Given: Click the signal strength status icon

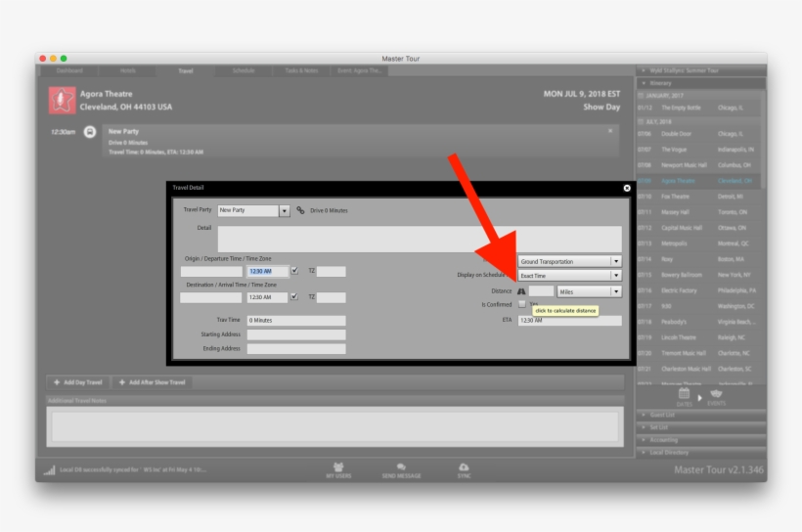Looking at the screenshot, I should [50, 469].
